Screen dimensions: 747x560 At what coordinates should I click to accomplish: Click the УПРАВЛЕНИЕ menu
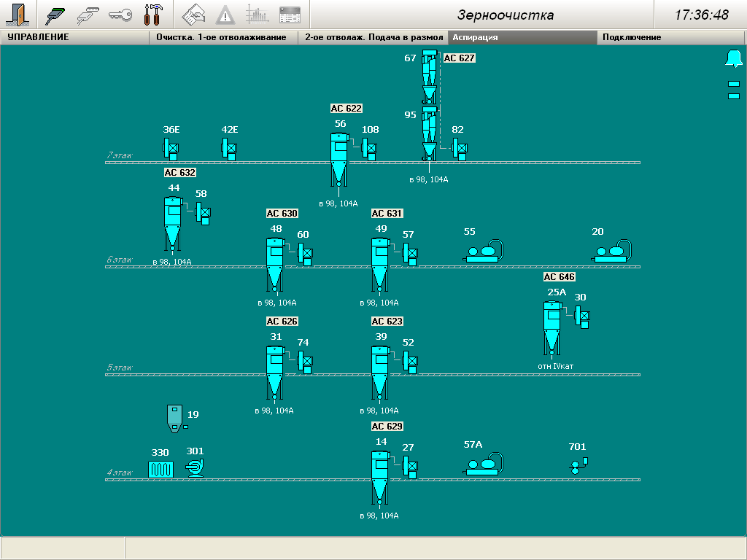(x=39, y=37)
